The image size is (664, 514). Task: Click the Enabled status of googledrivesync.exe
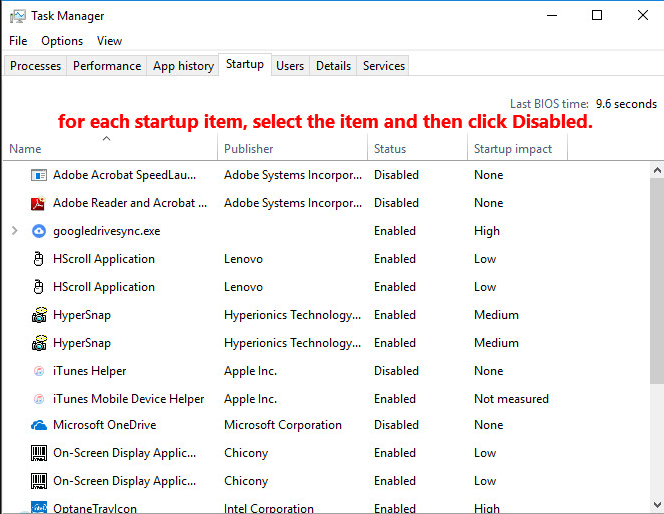point(395,231)
